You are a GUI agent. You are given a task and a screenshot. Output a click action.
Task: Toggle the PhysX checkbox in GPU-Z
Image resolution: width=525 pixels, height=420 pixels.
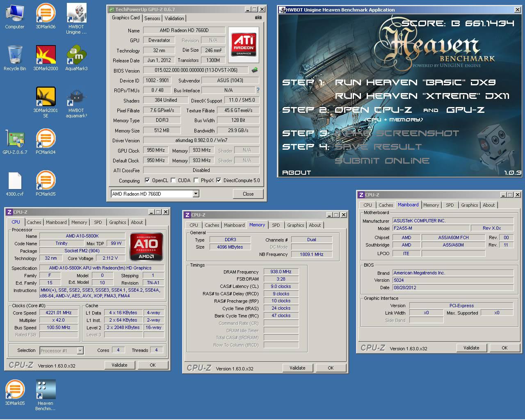pos(196,180)
